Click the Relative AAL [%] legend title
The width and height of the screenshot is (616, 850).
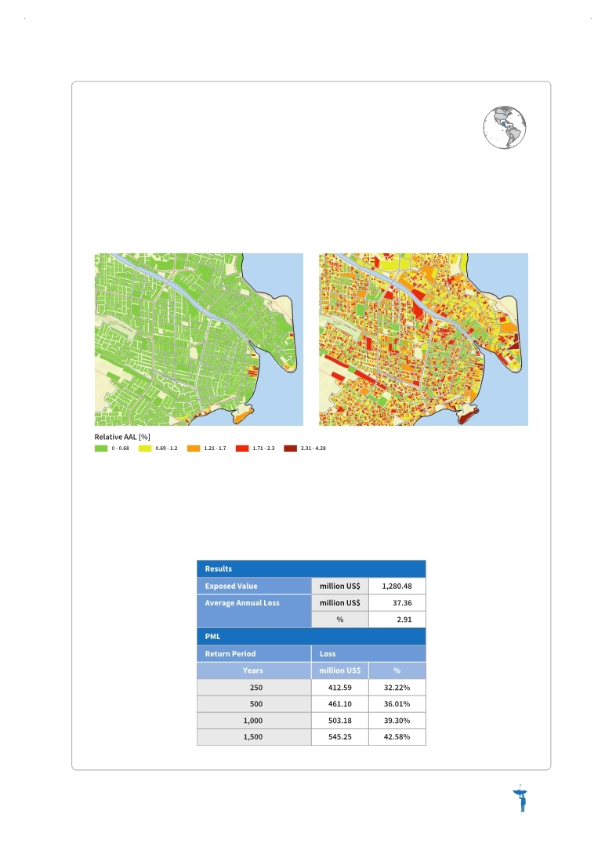122,437
